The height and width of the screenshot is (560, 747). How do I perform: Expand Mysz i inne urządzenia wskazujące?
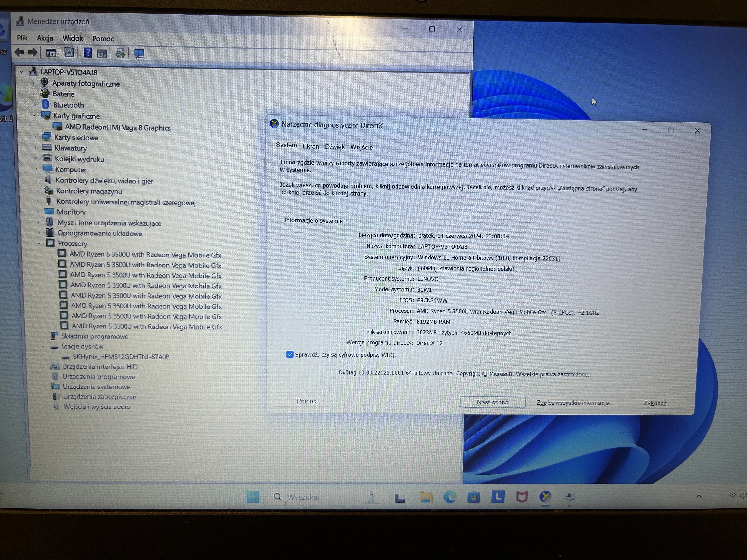click(38, 222)
